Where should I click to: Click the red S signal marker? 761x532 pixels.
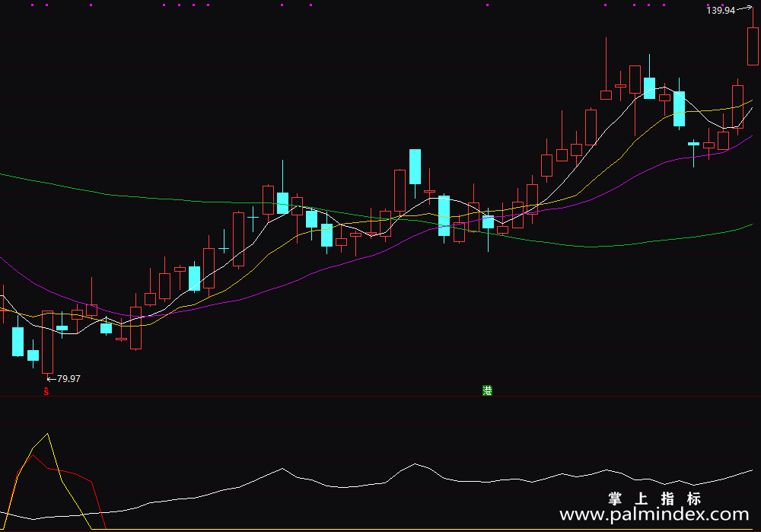(x=46, y=391)
